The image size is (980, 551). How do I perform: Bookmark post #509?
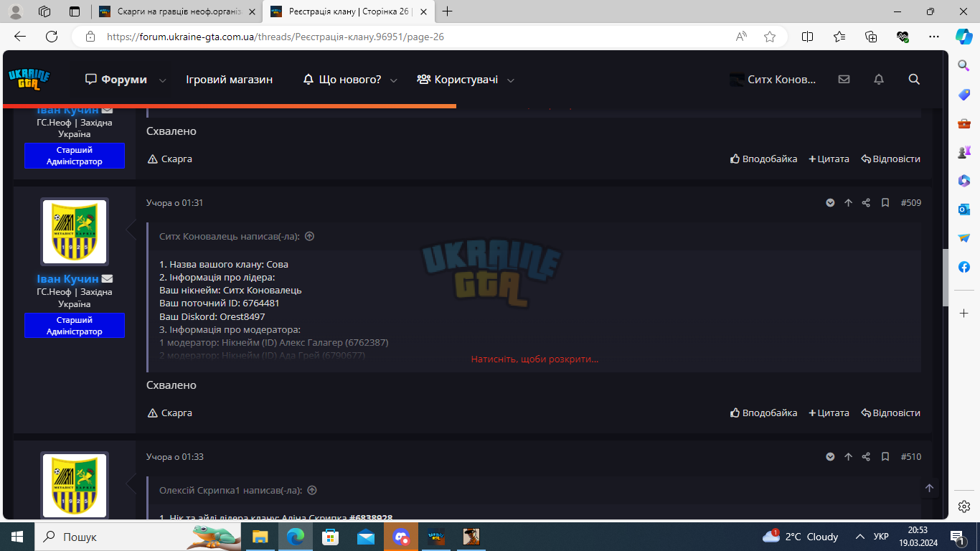click(885, 203)
